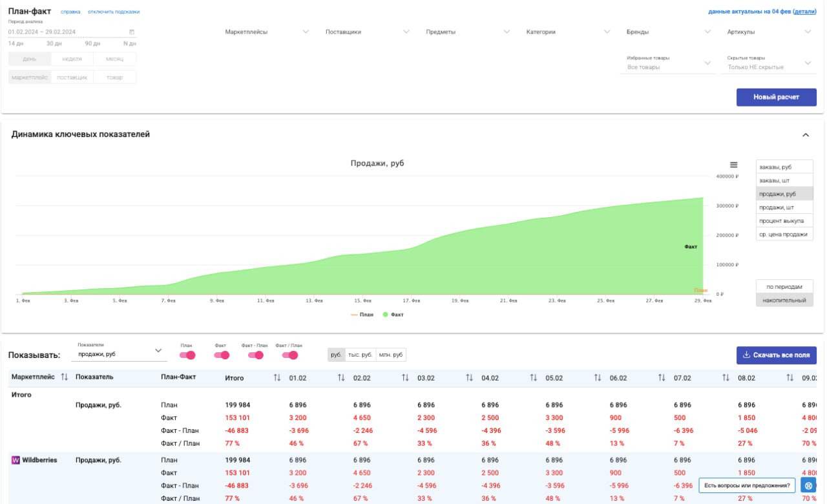Click the calendar icon in period field
The image size is (827, 504).
click(132, 32)
